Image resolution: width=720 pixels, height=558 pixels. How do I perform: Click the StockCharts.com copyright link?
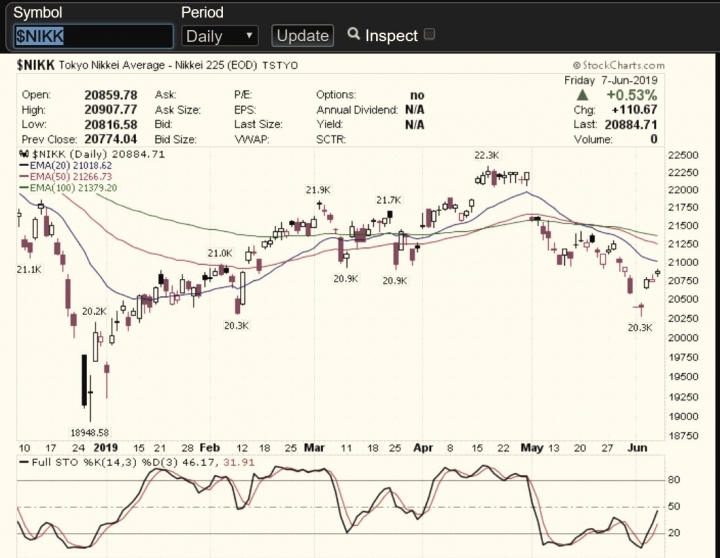pos(619,65)
